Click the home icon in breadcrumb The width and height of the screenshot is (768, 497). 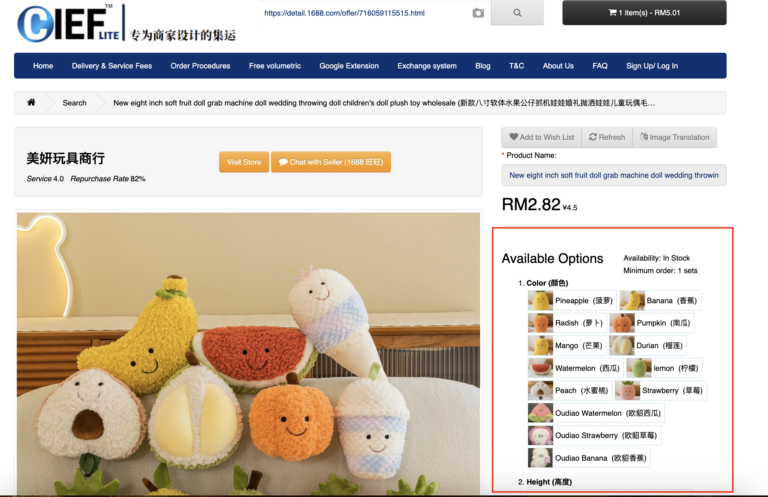pyautogui.click(x=31, y=102)
